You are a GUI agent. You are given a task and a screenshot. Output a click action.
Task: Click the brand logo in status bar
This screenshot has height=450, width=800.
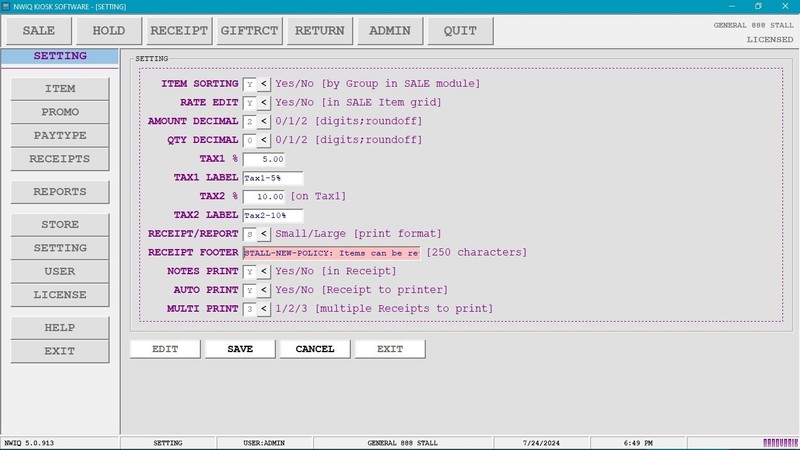click(780, 443)
